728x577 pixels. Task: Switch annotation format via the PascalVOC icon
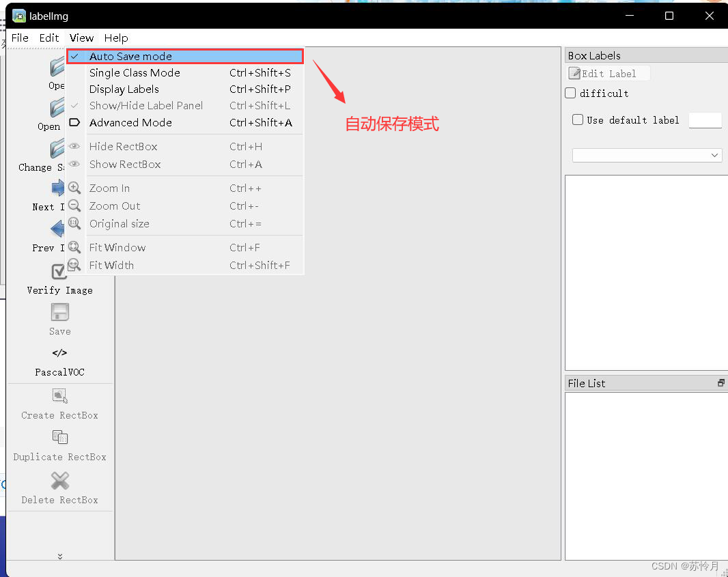59,353
